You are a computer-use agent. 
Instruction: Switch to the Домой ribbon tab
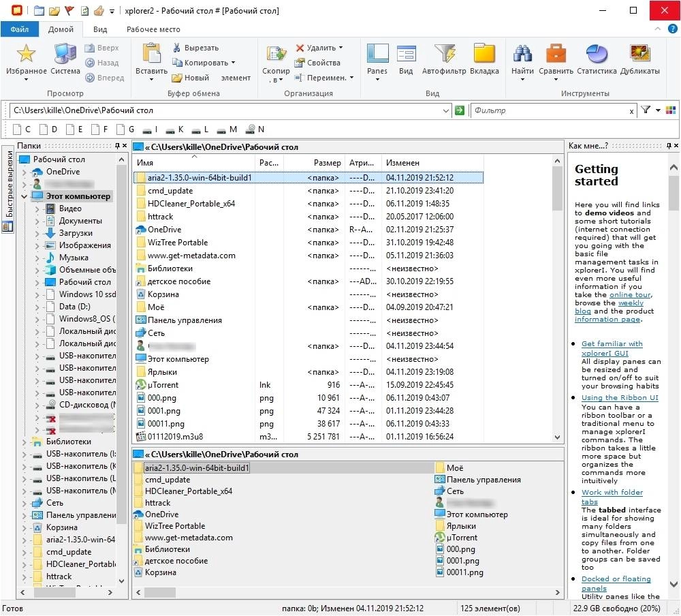click(x=61, y=29)
